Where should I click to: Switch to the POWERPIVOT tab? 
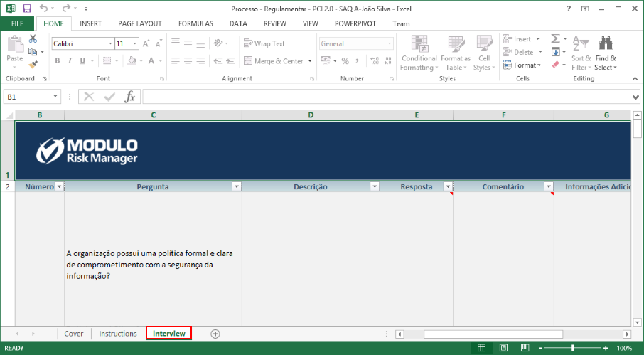[355, 23]
